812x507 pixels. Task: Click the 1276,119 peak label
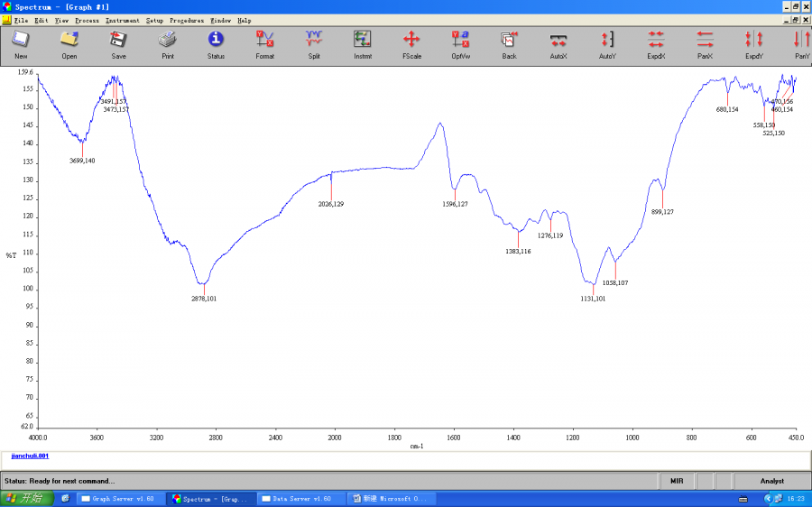(550, 235)
